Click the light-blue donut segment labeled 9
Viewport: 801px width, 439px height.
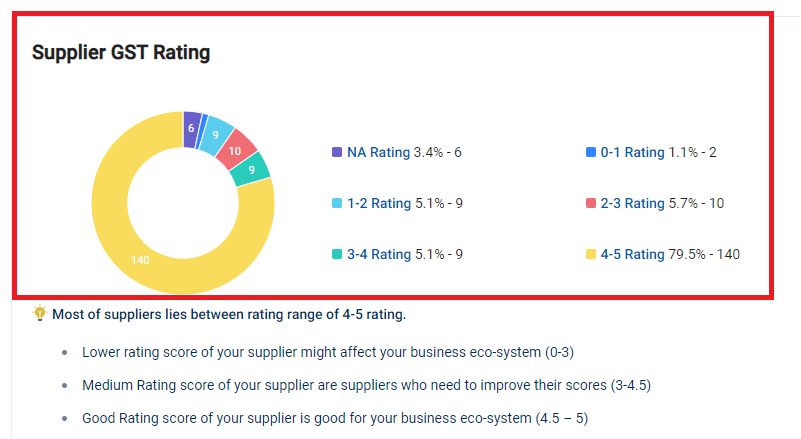click(x=216, y=134)
